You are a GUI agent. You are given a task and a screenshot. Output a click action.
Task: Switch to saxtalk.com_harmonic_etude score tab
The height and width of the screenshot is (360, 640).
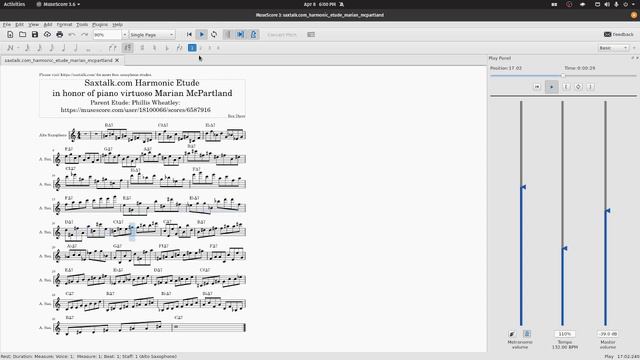pos(58,60)
